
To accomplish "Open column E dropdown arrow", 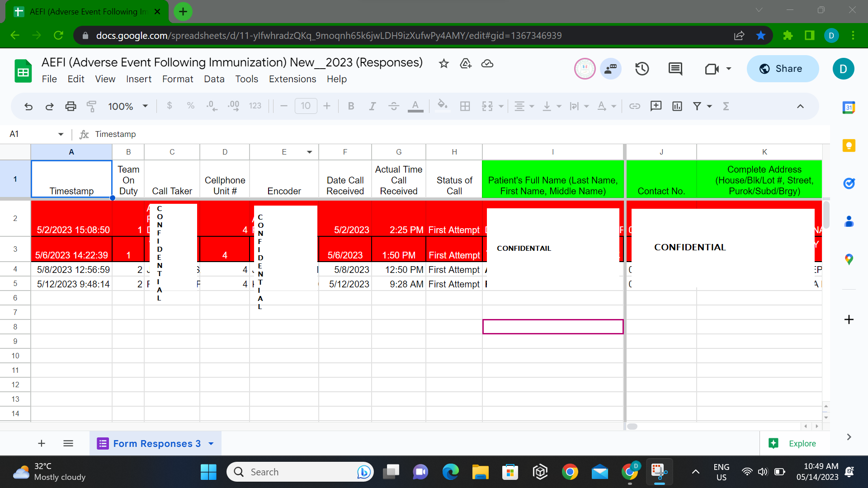I will click(x=310, y=152).
